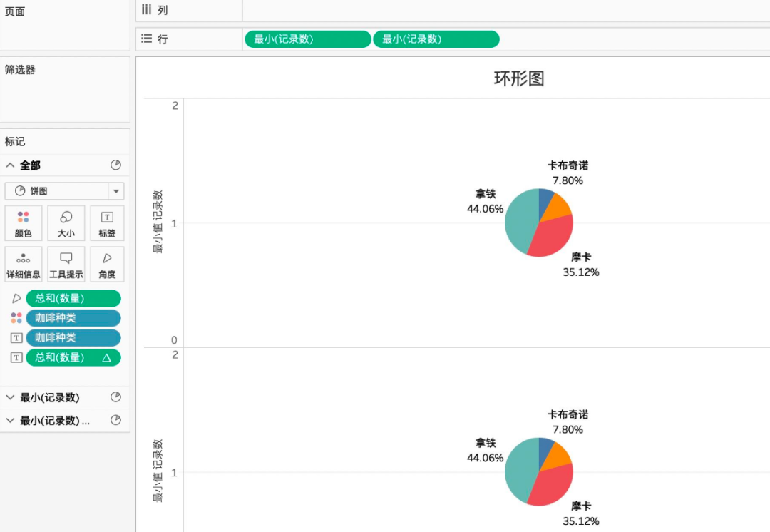Viewport: 770px width, 532px height.
Task: Select the first 最小(记录数) pill on the rows shelf
Action: click(x=307, y=39)
